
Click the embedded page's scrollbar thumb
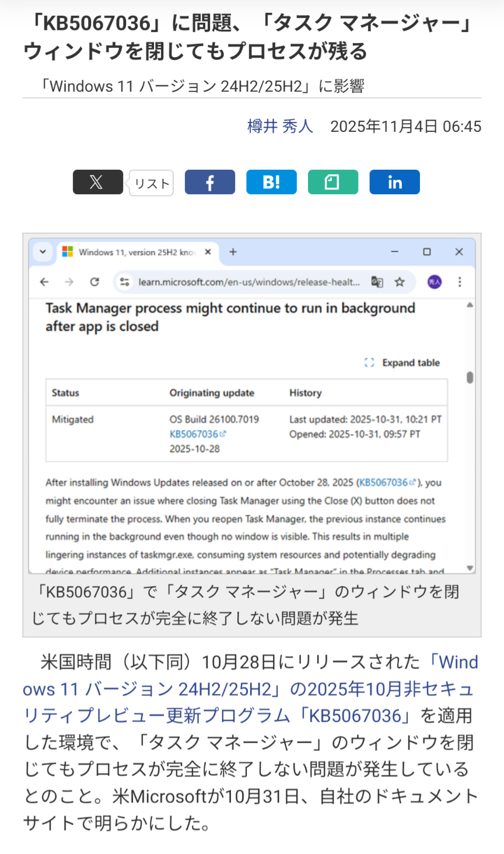470,377
